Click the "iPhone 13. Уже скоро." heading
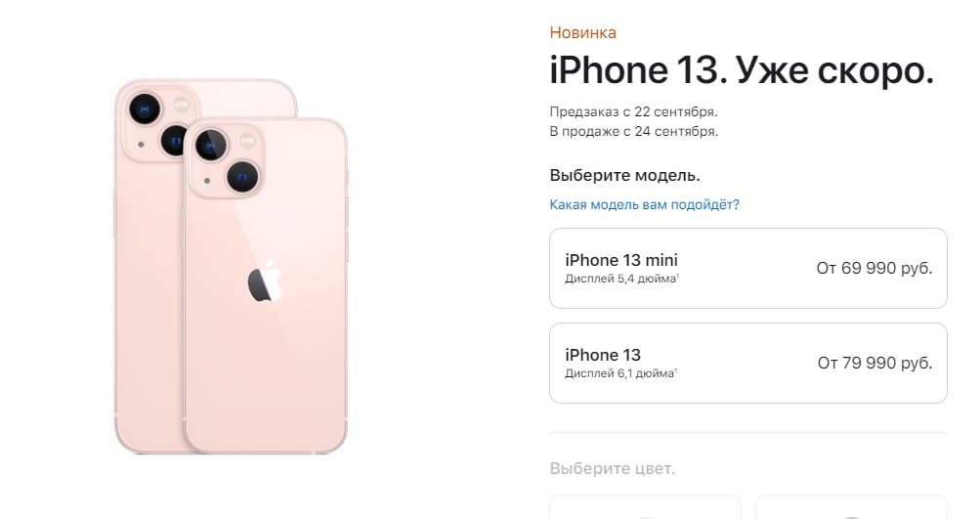Image resolution: width=980 pixels, height=519 pixels. (x=742, y=70)
